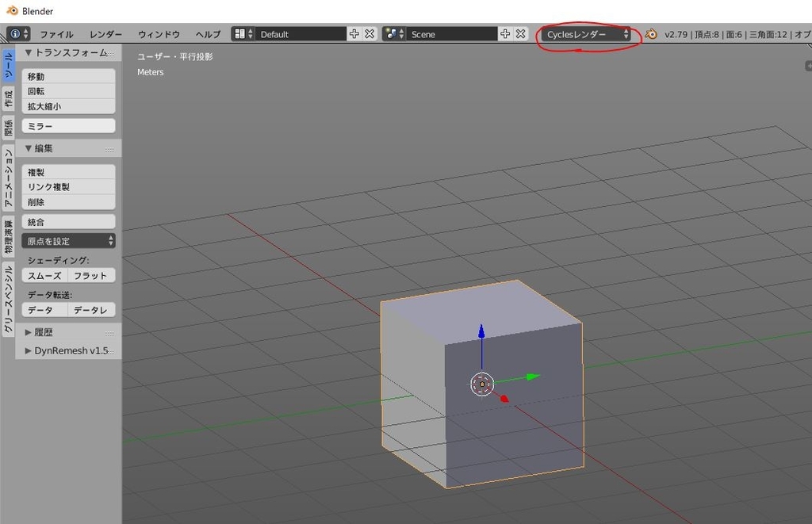Click the 統合 button
The image size is (812, 524).
pyautogui.click(x=68, y=222)
